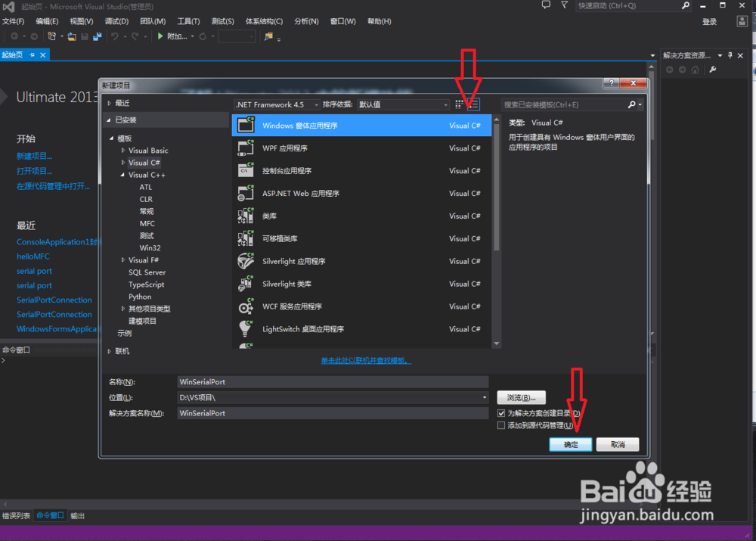756x541 pixels.
Task: Open the 工具(T) menu
Action: coord(188,21)
